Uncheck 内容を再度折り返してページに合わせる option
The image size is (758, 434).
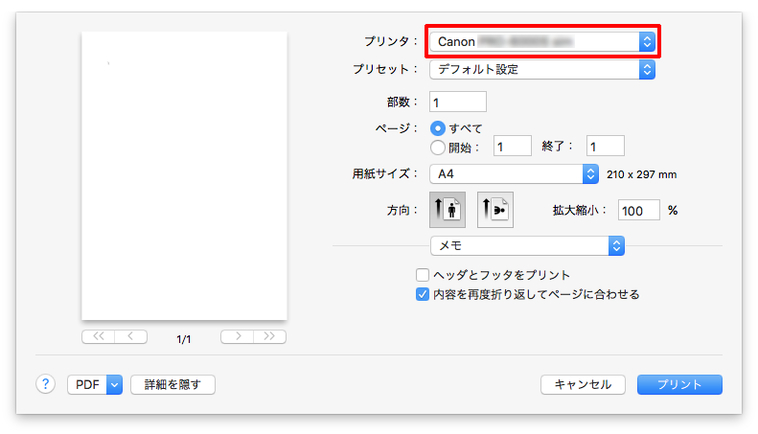(423, 294)
